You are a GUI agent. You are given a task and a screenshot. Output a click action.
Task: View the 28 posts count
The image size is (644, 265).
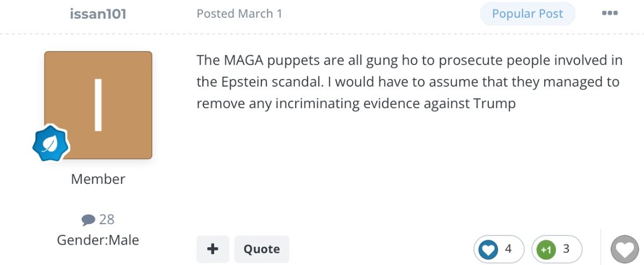coord(107,219)
